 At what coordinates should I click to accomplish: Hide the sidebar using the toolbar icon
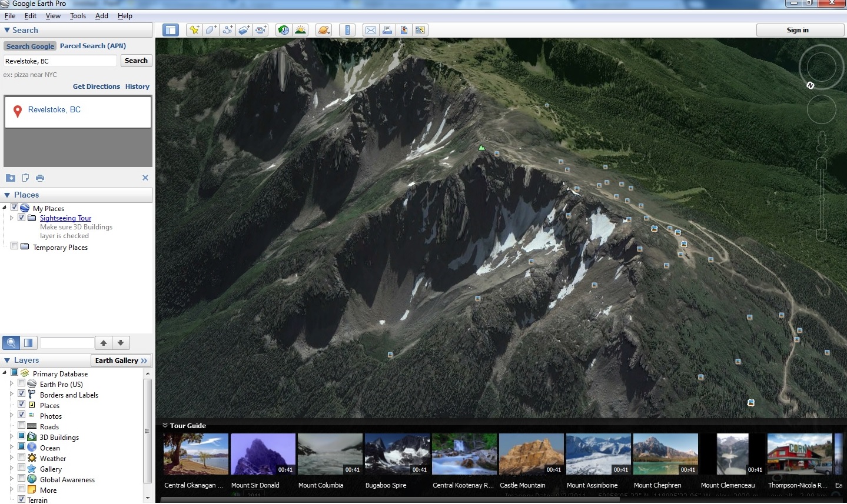(x=171, y=30)
